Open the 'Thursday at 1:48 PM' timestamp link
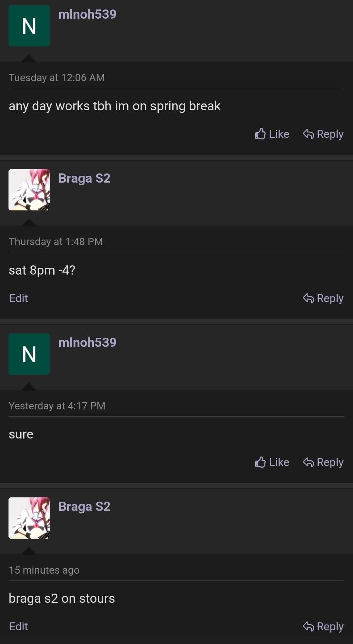The height and width of the screenshot is (644, 353). click(56, 241)
